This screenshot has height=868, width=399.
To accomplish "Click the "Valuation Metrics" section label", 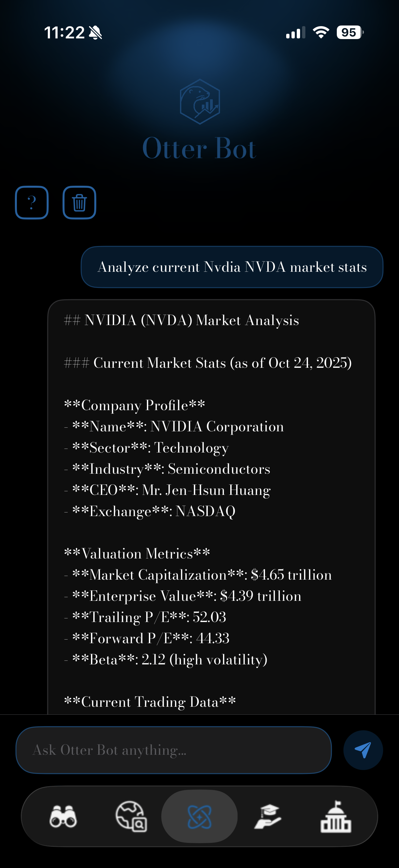I will tap(137, 554).
